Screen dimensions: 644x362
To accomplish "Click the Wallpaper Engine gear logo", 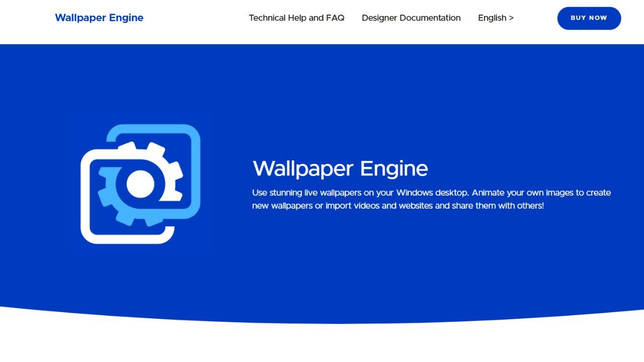I will (140, 184).
